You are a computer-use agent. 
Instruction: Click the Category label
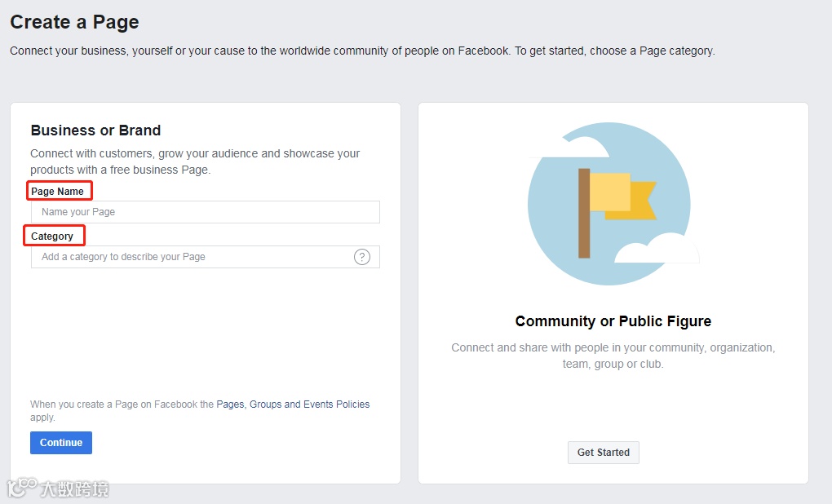point(52,237)
